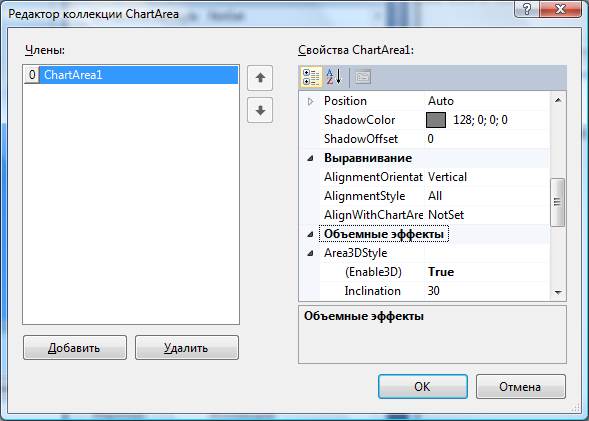
Task: Select the (Enable3D) property
Action: [373, 272]
